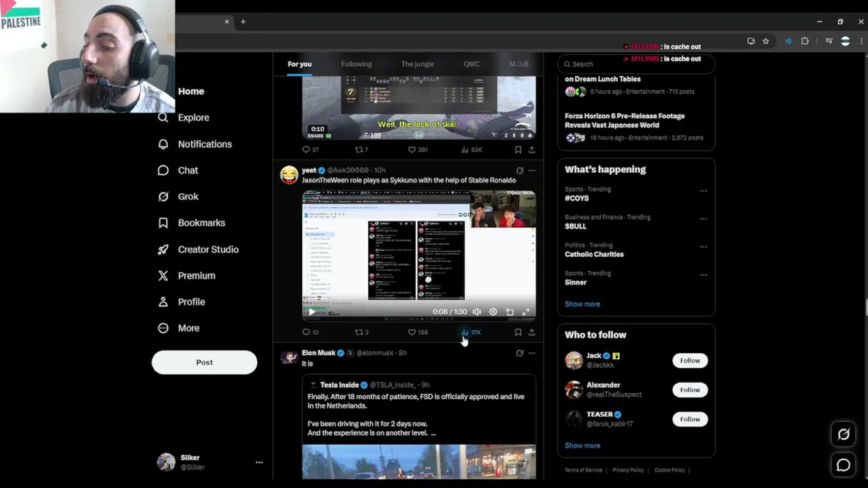868x488 pixels.
Task: Follow Jack
Action: point(690,361)
